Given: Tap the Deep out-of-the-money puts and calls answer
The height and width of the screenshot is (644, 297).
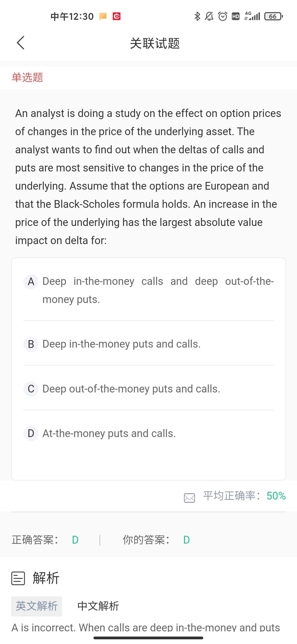Looking at the screenshot, I should point(131,389).
